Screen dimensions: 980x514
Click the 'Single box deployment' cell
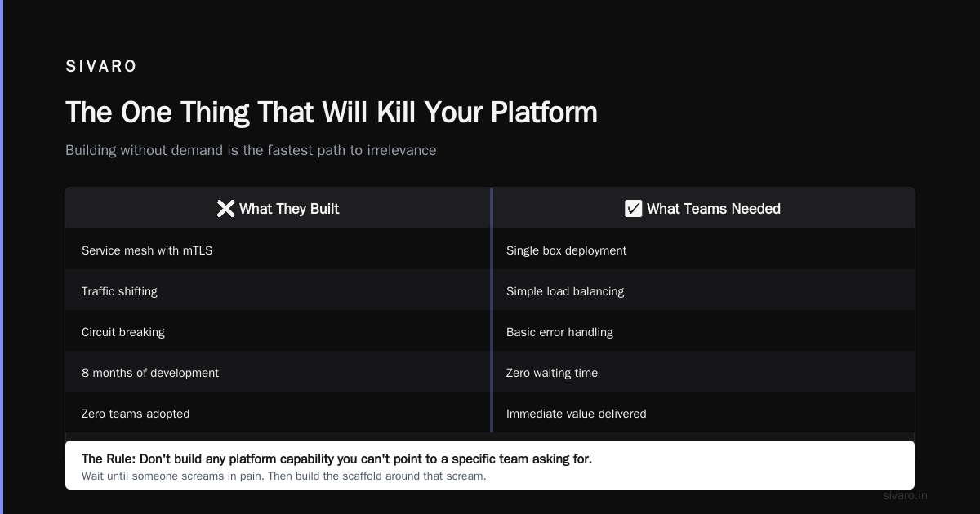[704, 249]
